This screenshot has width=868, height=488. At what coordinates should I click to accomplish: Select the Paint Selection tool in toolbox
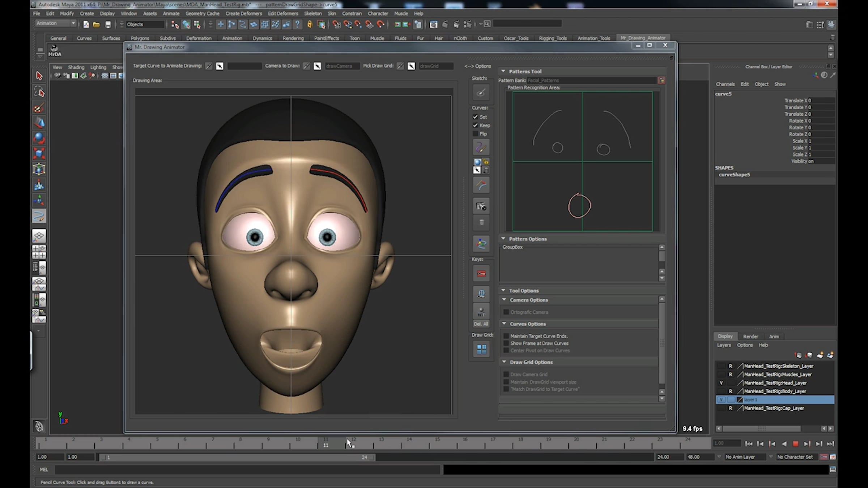[39, 108]
